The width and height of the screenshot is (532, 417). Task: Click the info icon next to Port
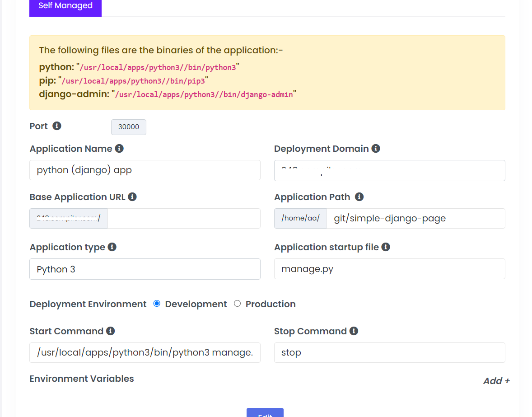click(x=57, y=126)
